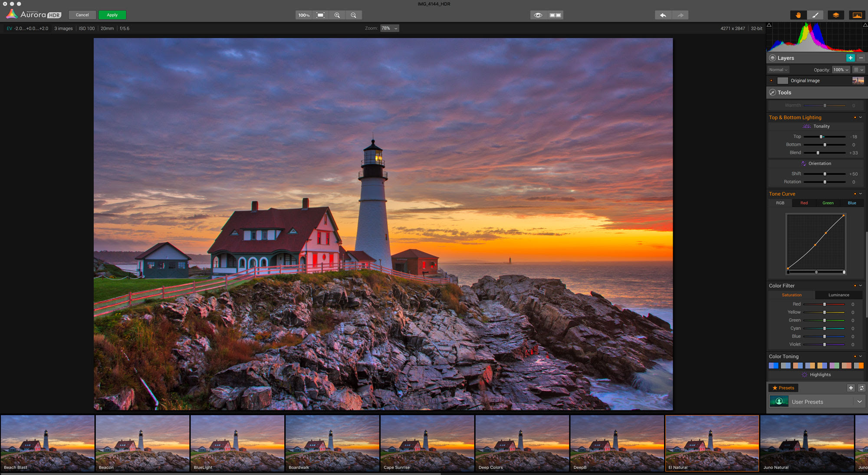Collapse the Color Filter section chevron
The image size is (868, 475).
861,286
